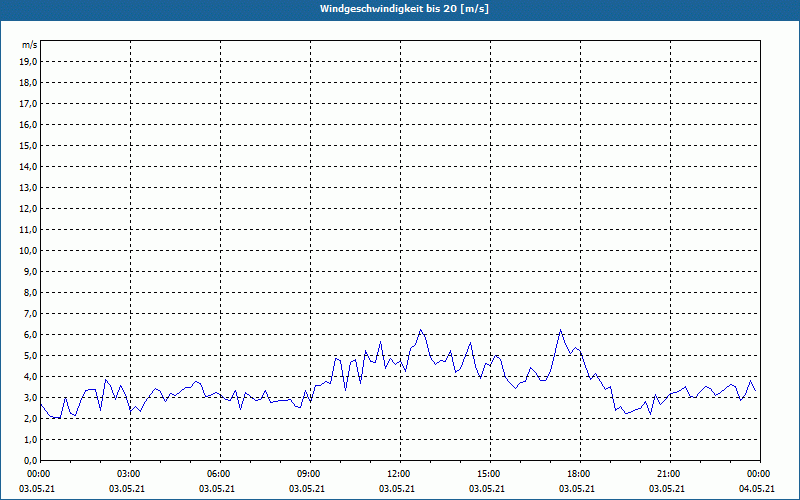Click the date label under 12:00

click(x=396, y=488)
